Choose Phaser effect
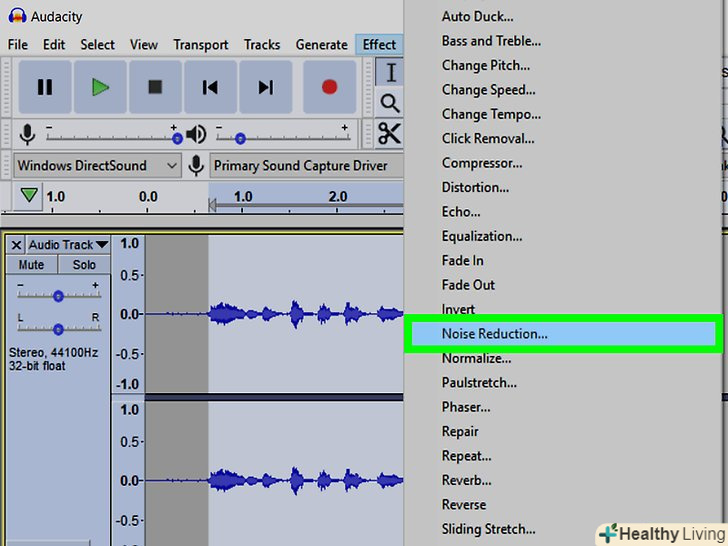The width and height of the screenshot is (728, 546). pos(466,407)
